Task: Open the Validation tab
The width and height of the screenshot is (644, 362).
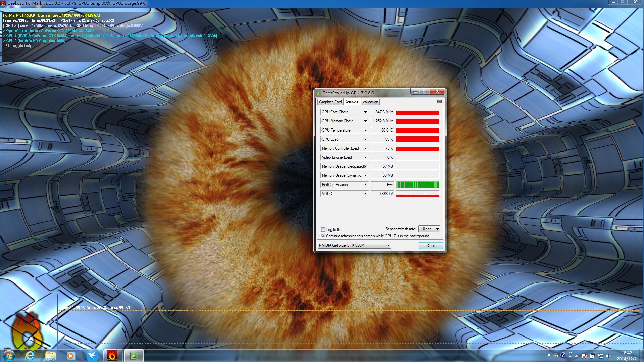Action: (x=370, y=102)
